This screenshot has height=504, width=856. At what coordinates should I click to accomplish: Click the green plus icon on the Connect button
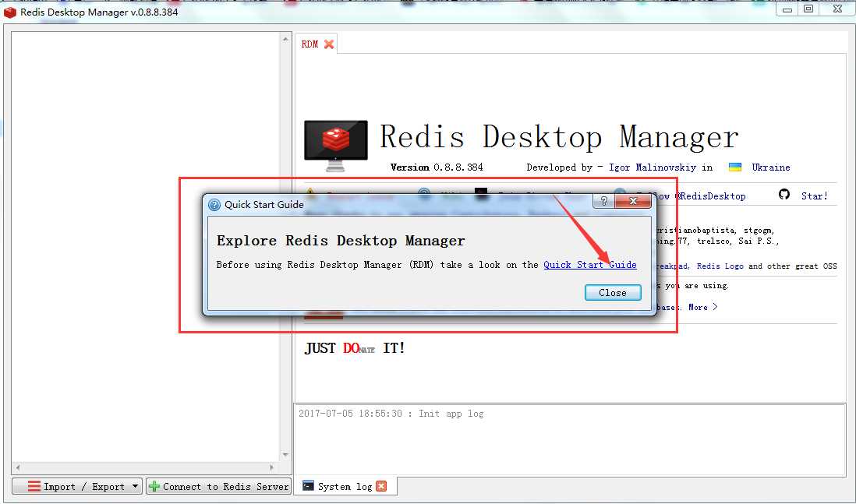[x=154, y=487]
